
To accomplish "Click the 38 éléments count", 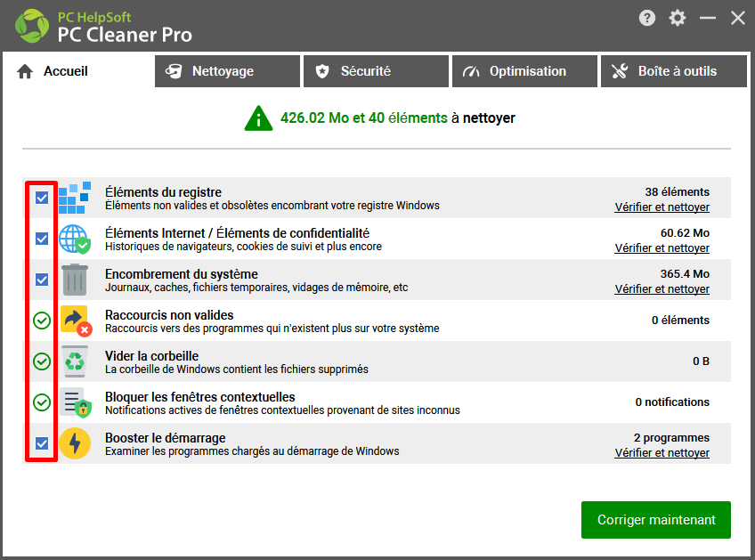I will pyautogui.click(x=677, y=192).
